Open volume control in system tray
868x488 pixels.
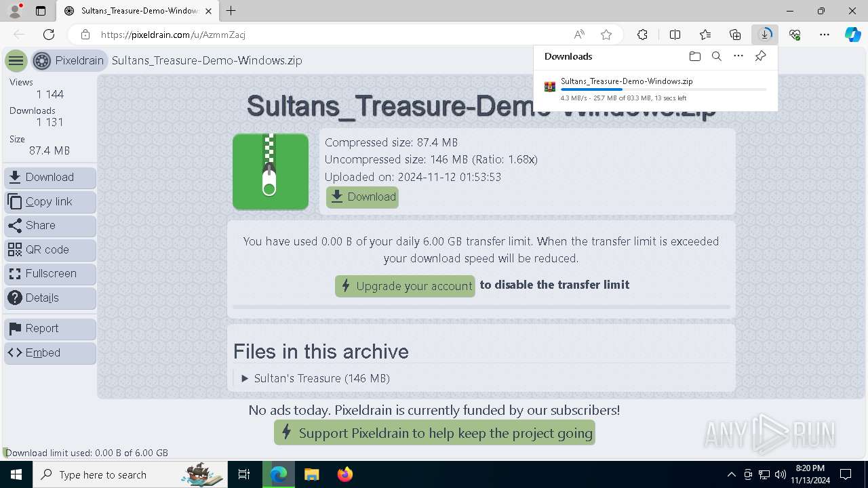point(781,474)
